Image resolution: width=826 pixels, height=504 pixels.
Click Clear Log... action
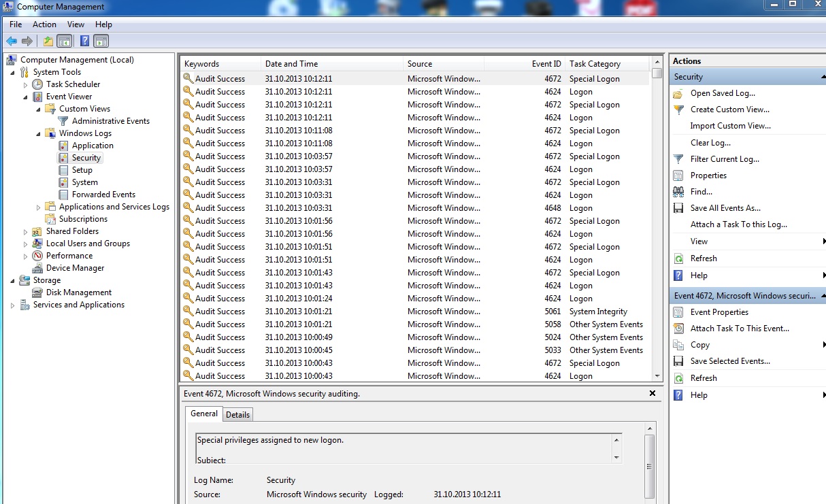point(710,143)
